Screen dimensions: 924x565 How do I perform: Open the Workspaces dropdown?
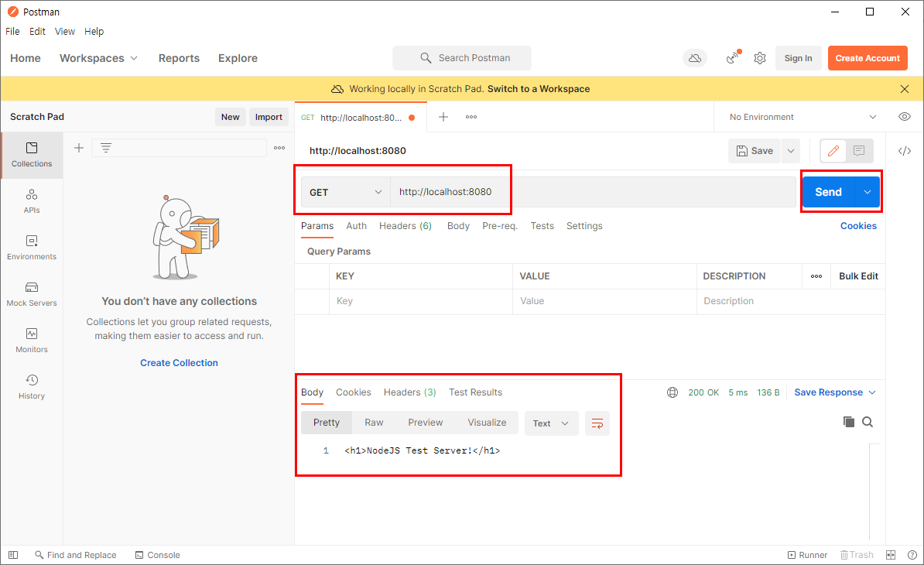coord(98,58)
